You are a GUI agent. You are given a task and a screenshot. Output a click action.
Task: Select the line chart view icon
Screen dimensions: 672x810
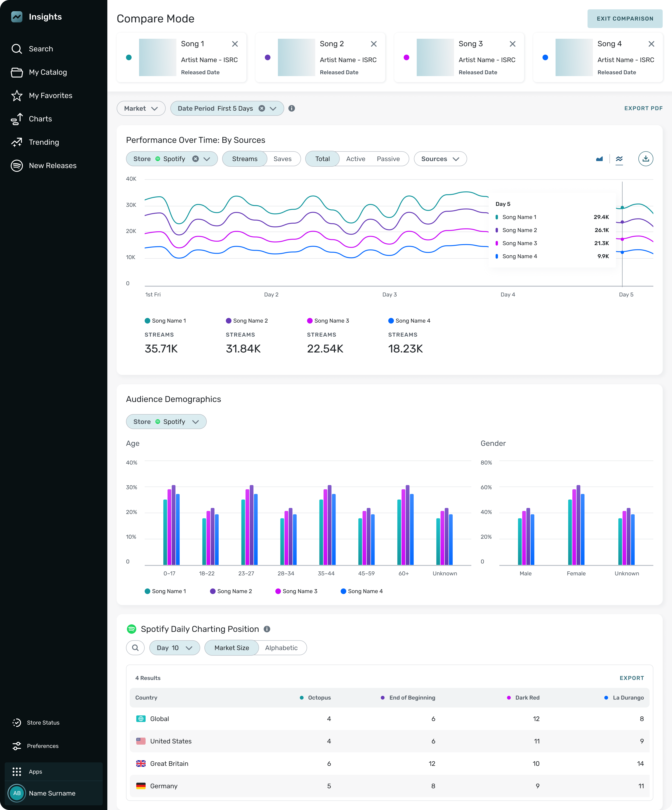(x=619, y=159)
